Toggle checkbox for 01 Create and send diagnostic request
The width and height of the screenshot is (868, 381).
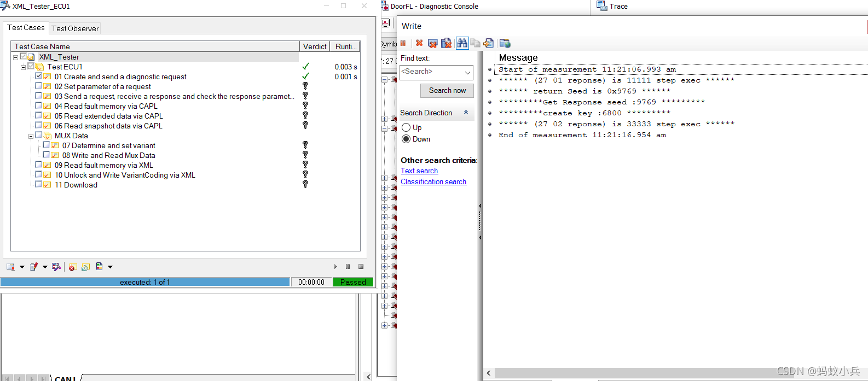pos(38,77)
